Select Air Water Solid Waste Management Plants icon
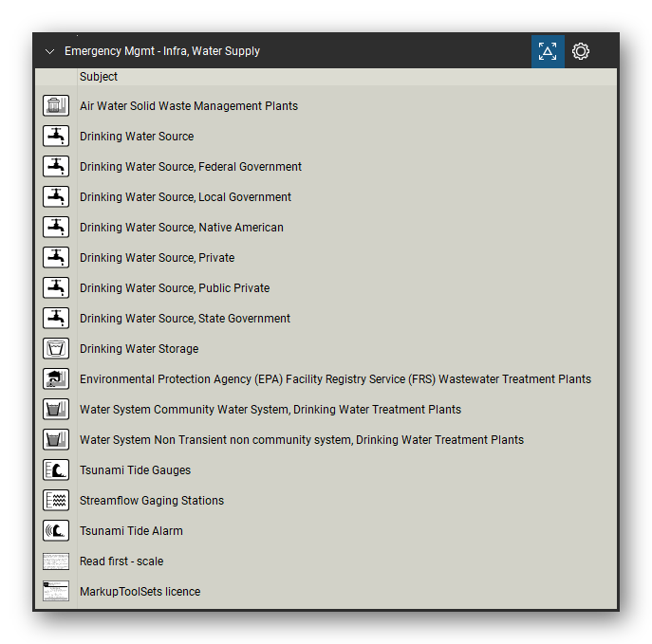The width and height of the screenshot is (652, 644). pos(56,105)
